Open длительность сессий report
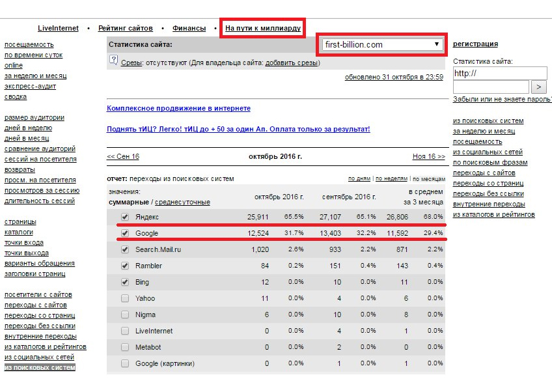552x392 pixels. pos(40,201)
